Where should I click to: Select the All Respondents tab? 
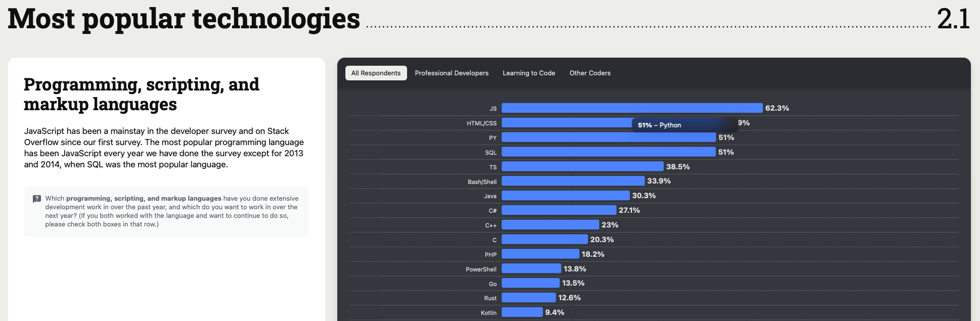pyautogui.click(x=376, y=73)
